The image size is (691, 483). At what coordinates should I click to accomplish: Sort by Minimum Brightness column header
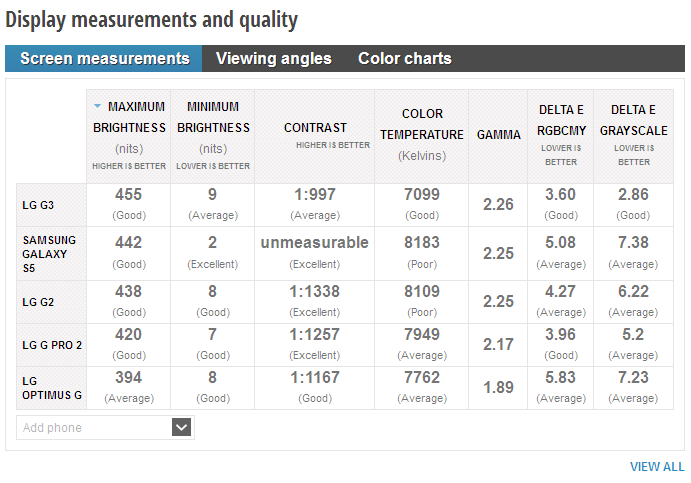[x=213, y=136]
